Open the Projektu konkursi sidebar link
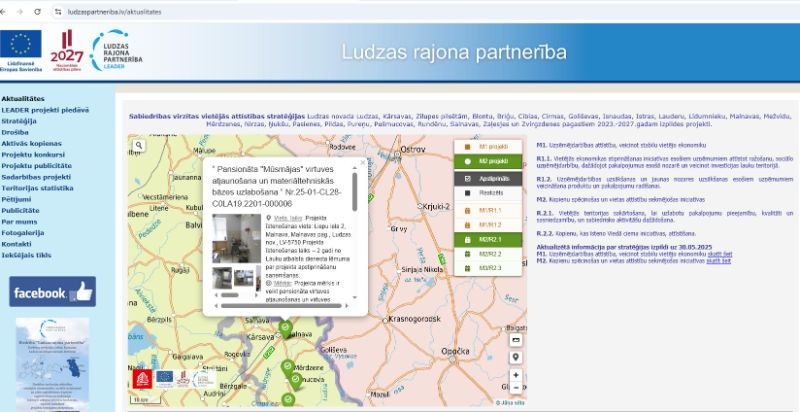This screenshot has height=412, width=800. 32,154
